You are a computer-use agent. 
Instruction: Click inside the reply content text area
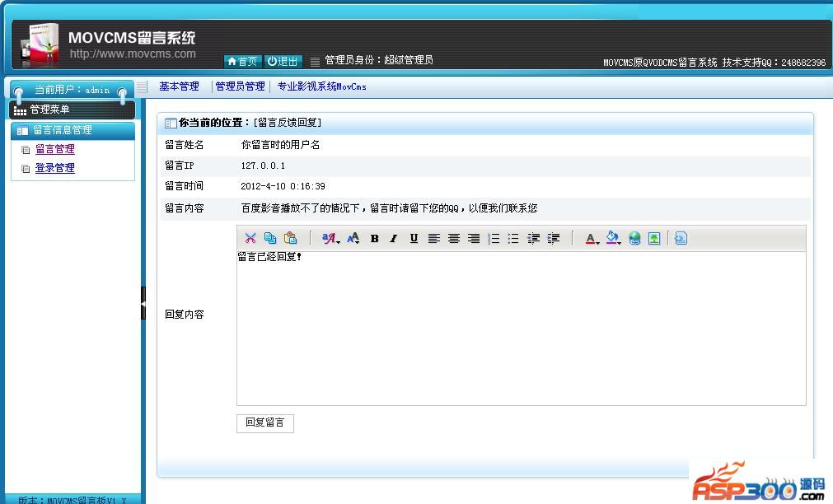(x=521, y=329)
